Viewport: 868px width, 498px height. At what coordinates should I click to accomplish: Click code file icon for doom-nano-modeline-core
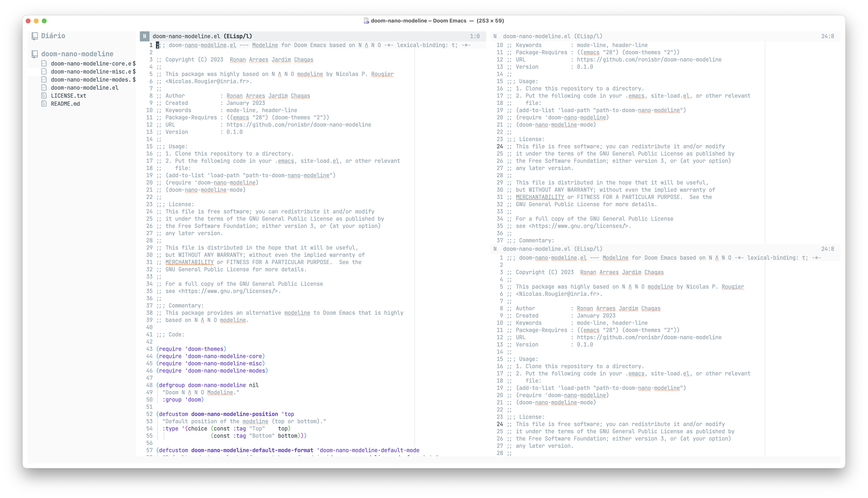44,63
